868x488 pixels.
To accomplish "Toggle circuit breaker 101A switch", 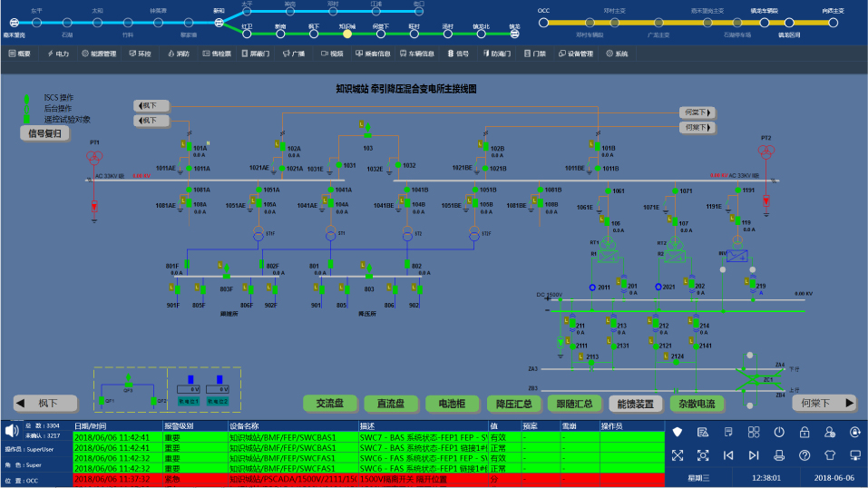I will tap(189, 147).
